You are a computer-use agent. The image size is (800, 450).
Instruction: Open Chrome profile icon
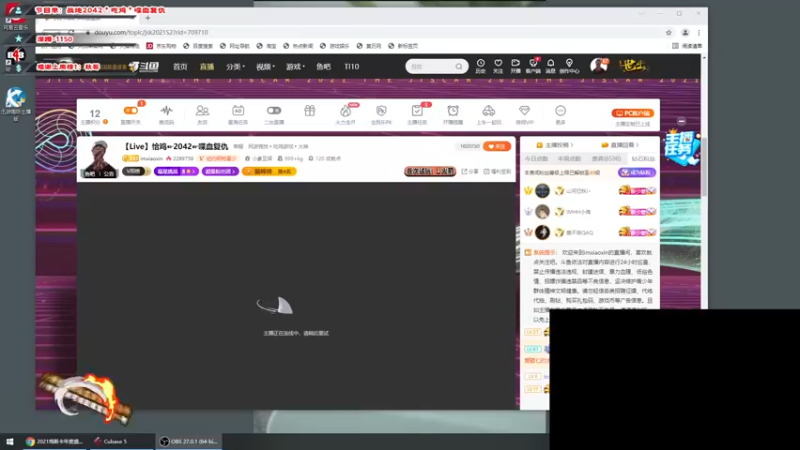coord(685,33)
